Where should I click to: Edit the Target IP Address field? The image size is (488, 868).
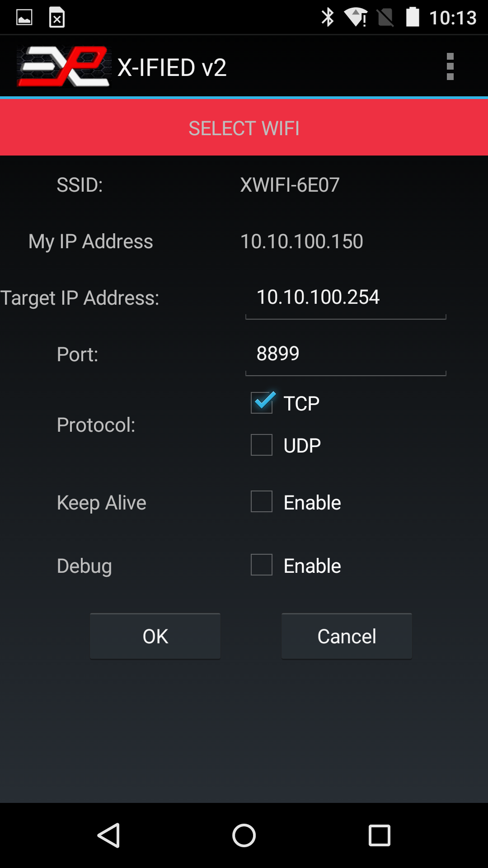346,298
